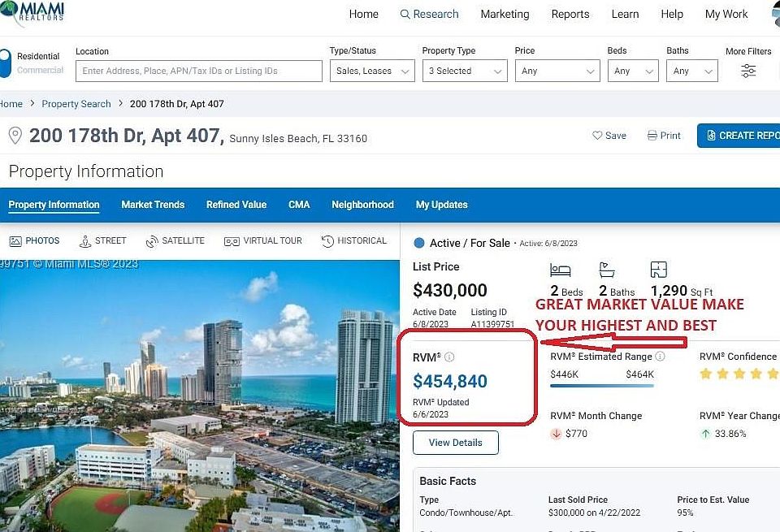
Task: Follow the Property Search breadcrumb link
Action: 76,104
